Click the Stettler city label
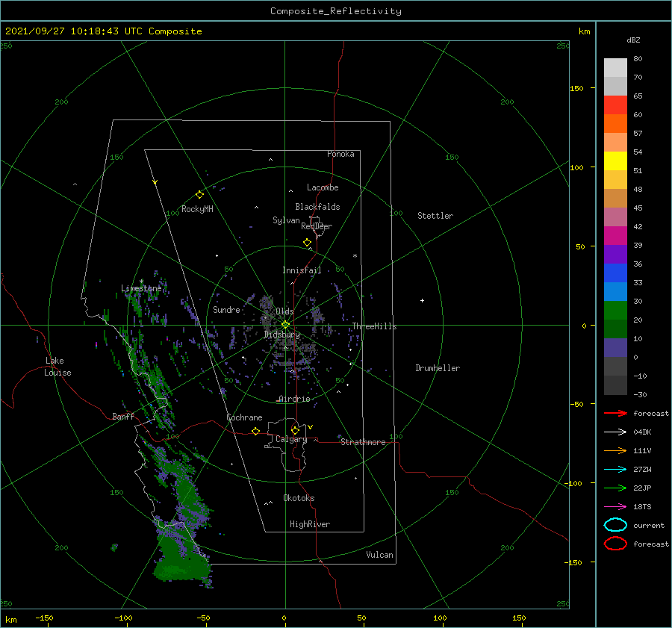The width and height of the screenshot is (672, 628). (435, 216)
